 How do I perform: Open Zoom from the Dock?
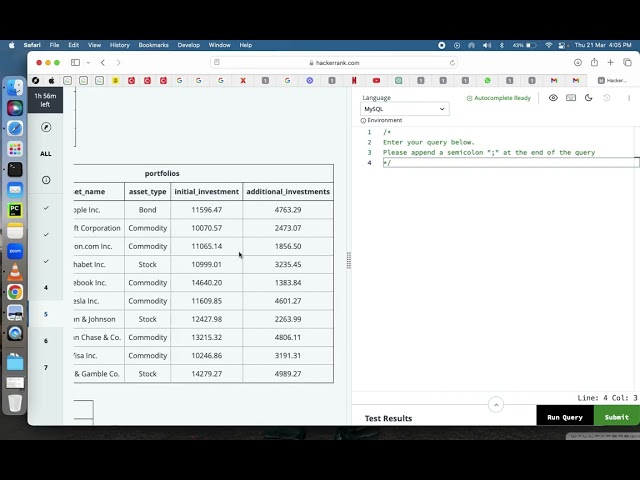[15, 251]
